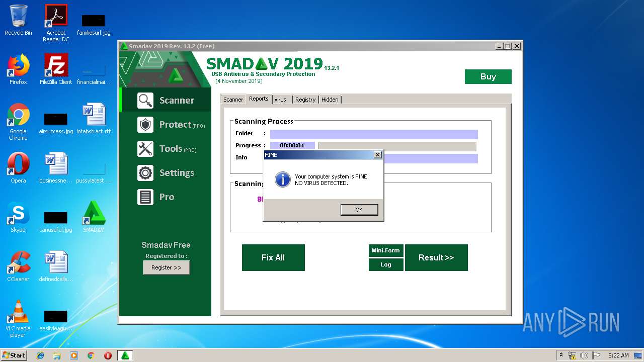Open the scan Log button
644x362 pixels.
386,264
